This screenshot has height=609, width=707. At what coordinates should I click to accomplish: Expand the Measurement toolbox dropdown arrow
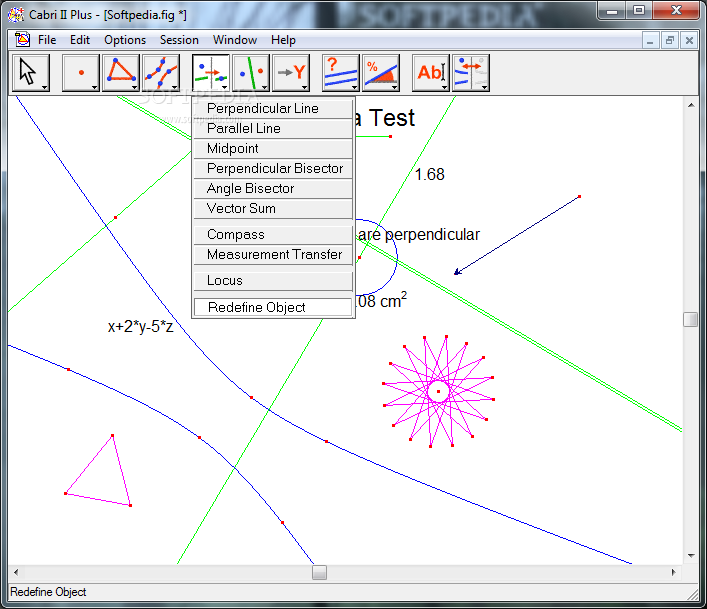395,87
